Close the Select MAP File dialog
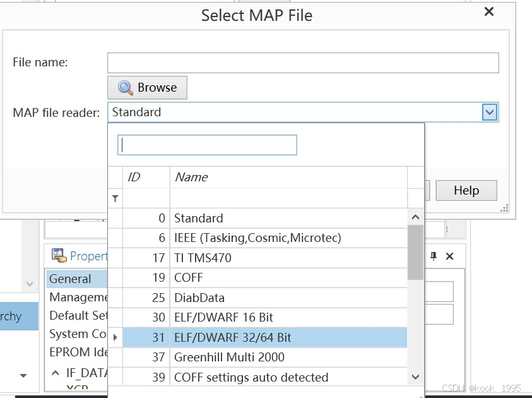Viewport: 532px width, 398px height. (489, 12)
